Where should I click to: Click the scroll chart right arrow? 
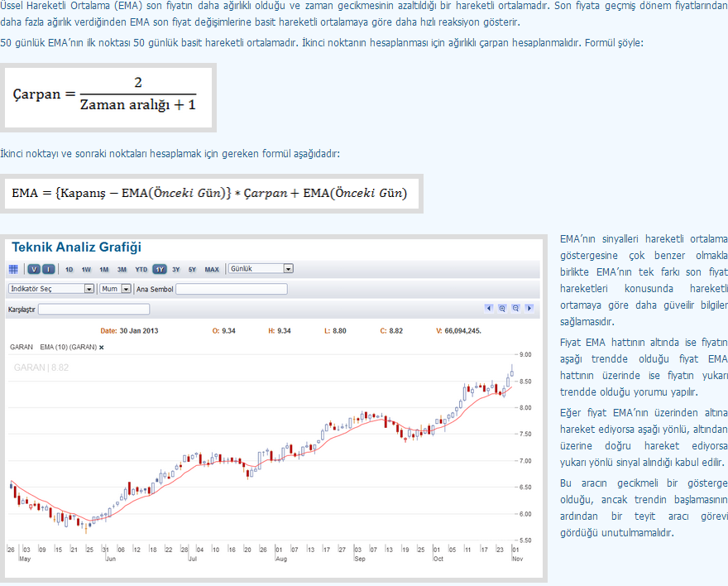click(529, 309)
